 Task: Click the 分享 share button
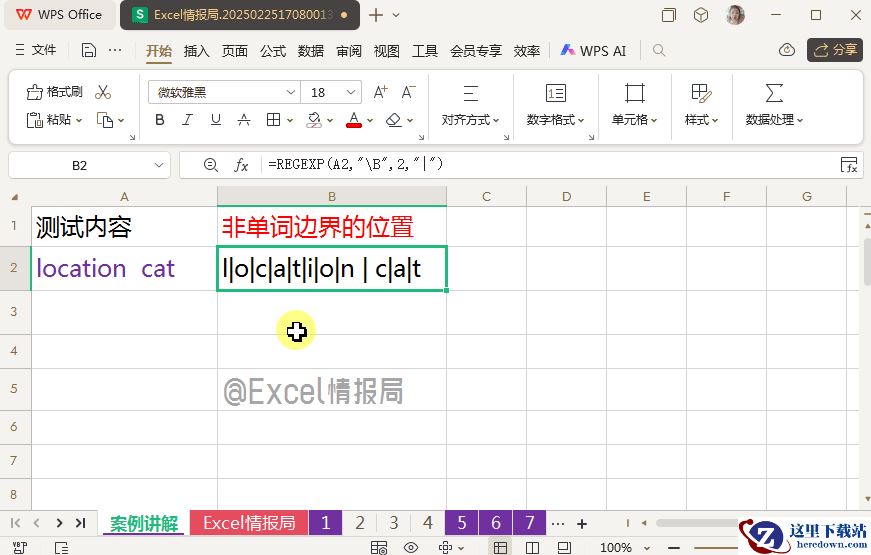click(835, 50)
